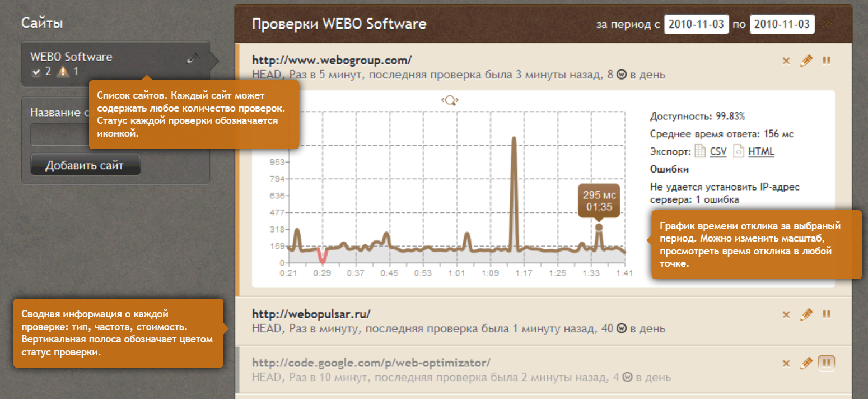Delete the webogroup.com check with the X icon
The height and width of the screenshot is (399, 868).
point(786,61)
